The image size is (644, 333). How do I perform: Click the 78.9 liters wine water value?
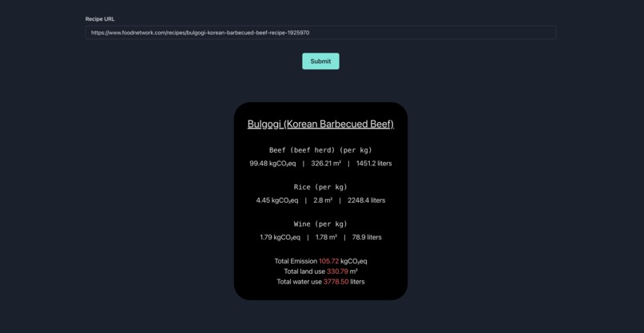367,237
